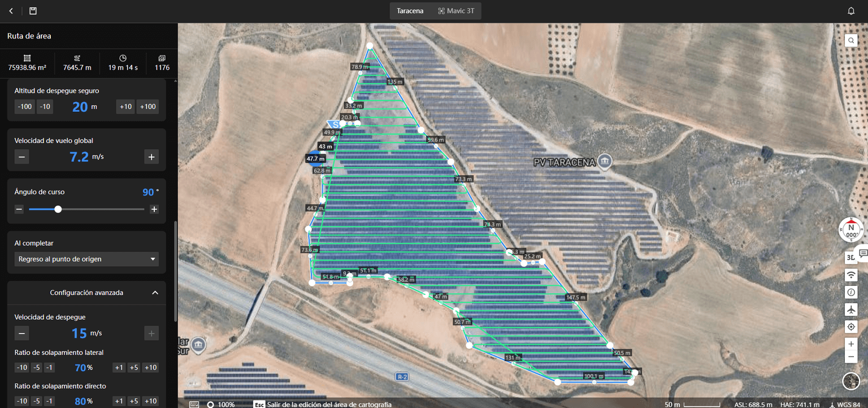Open the map info icon
The width and height of the screenshot is (868, 408).
[x=851, y=292]
